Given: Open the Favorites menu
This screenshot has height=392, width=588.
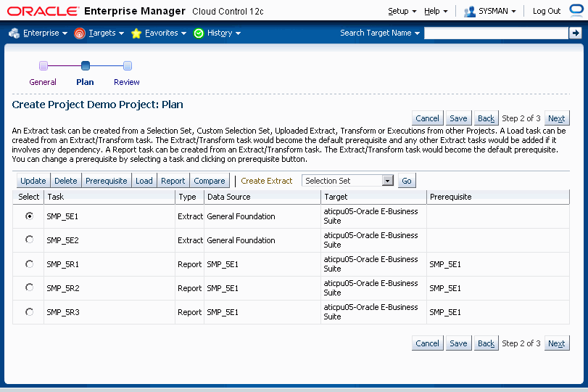Looking at the screenshot, I should point(165,33).
